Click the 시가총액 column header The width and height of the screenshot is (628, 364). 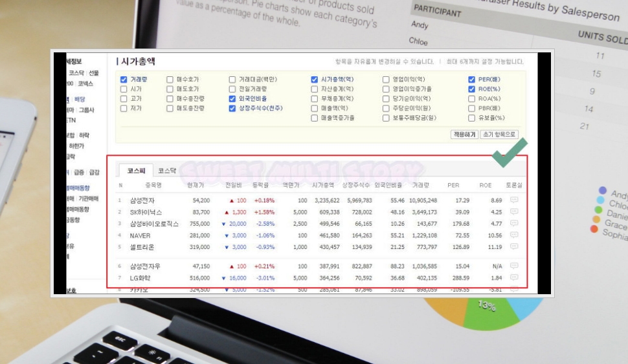coord(323,186)
